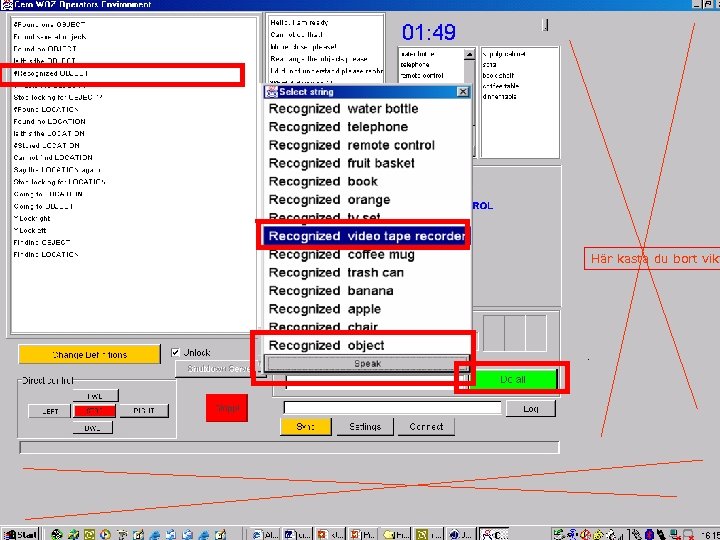Click objects list scrollbar up arrow

(469, 55)
